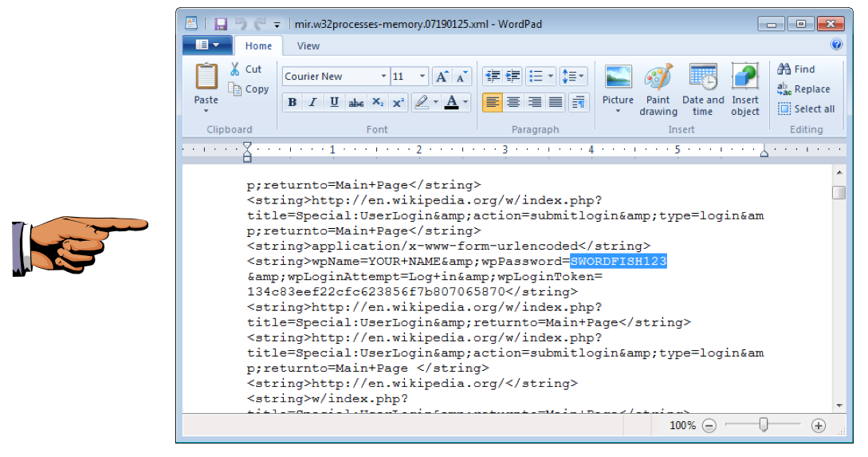This screenshot has height=457, width=868.
Task: Click Copy in the Clipboard group
Action: click(x=249, y=89)
